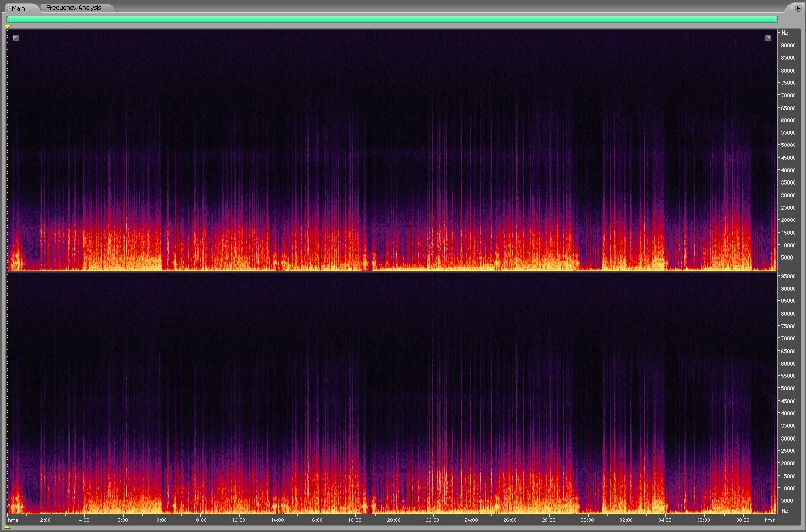
Task: Select the Main tab
Action: 19,8
